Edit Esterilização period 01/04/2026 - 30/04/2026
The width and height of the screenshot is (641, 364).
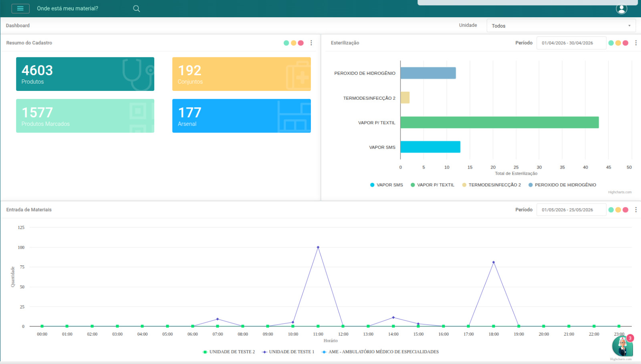(571, 43)
